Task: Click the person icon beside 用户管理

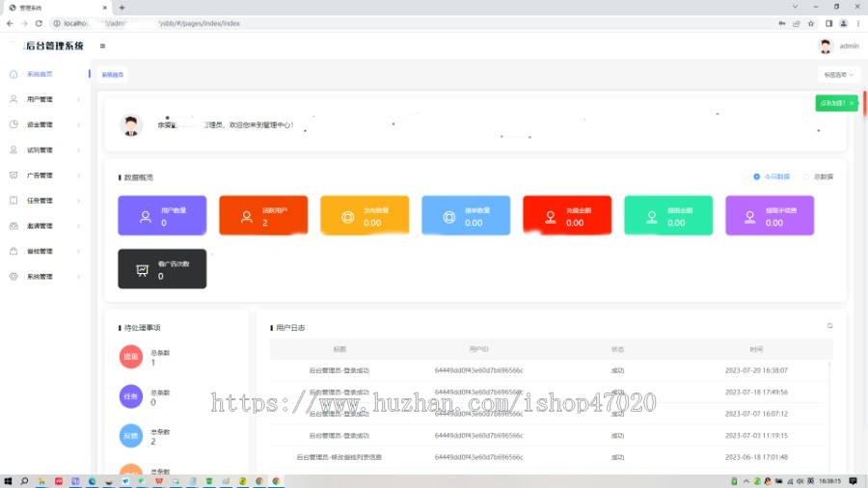Action: [x=14, y=99]
